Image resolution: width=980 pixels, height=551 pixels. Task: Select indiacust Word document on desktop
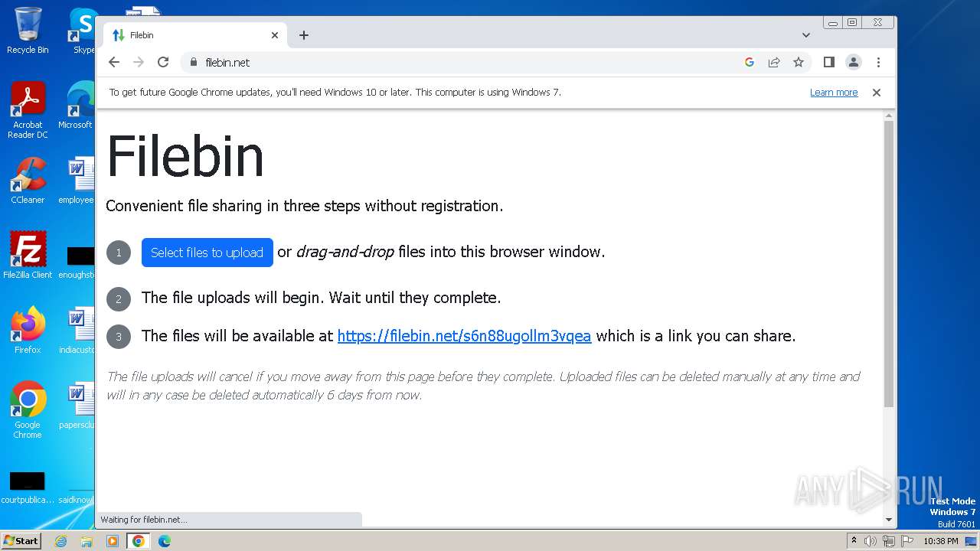[x=77, y=331]
